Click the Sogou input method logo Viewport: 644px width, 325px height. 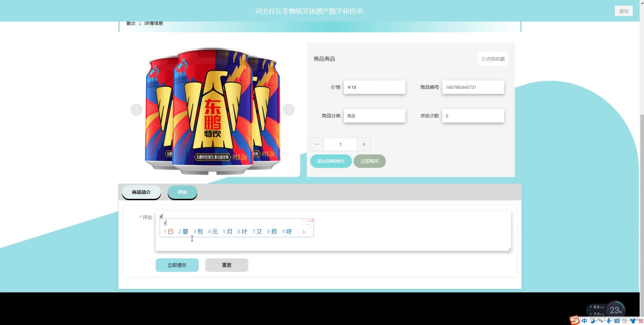tap(574, 320)
